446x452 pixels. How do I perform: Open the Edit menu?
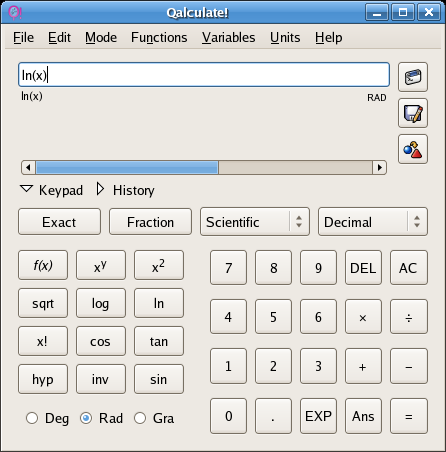(59, 37)
